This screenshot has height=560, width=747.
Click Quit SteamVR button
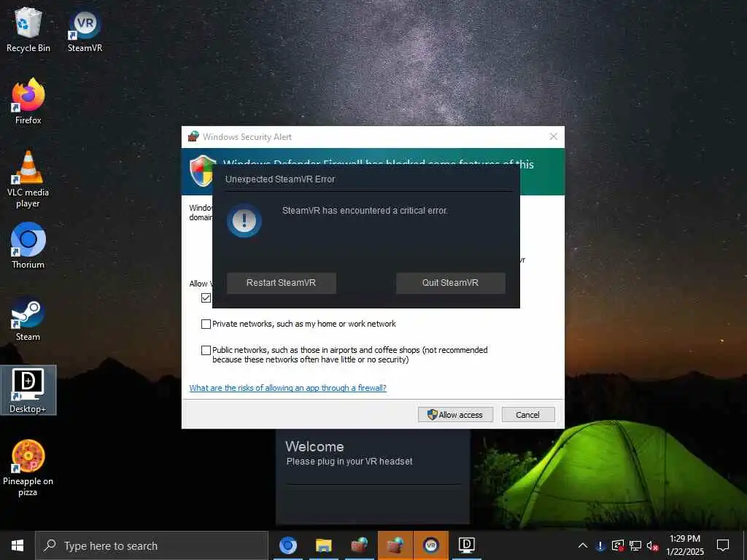coord(450,283)
